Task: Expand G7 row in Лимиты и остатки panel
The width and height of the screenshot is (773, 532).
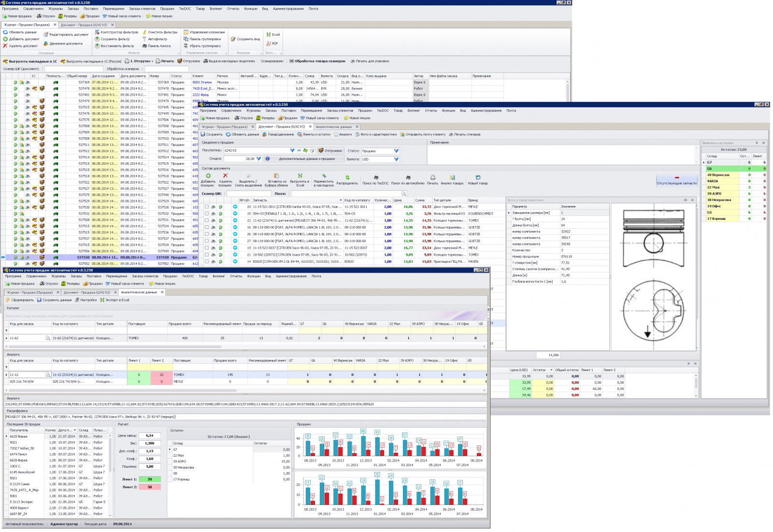Action: point(704,162)
